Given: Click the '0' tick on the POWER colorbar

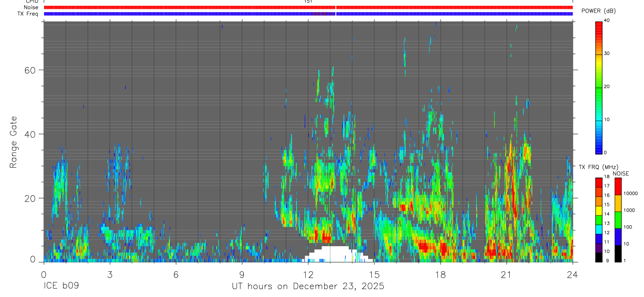Looking at the screenshot, I should [605, 152].
